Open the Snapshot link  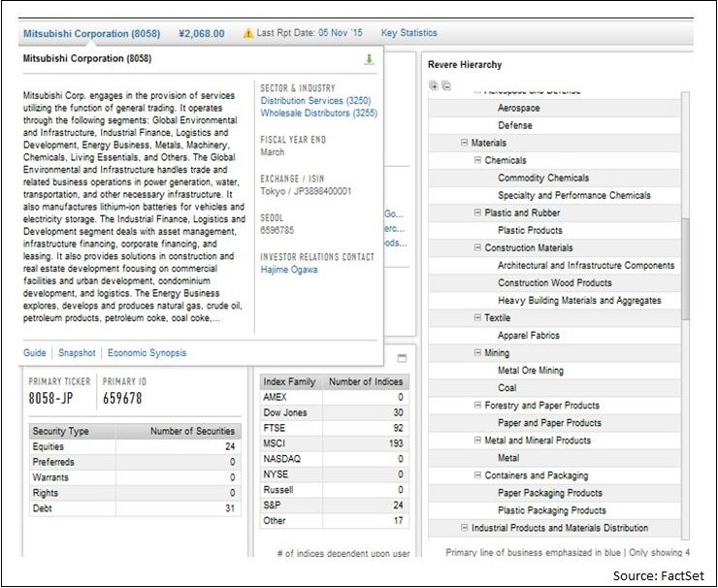click(77, 352)
